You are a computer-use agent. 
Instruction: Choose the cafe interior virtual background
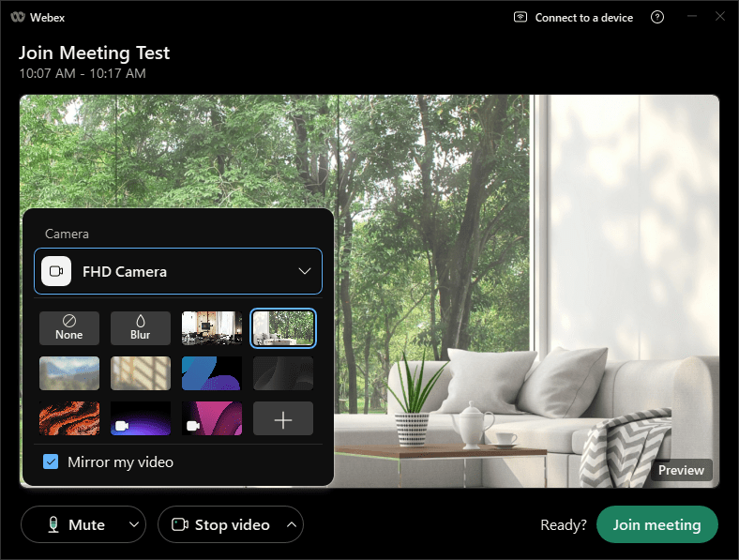[x=212, y=328]
